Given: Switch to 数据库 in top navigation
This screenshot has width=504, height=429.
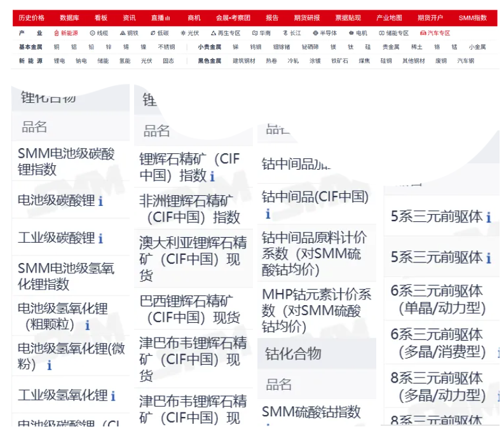Looking at the screenshot, I should click(x=70, y=18).
